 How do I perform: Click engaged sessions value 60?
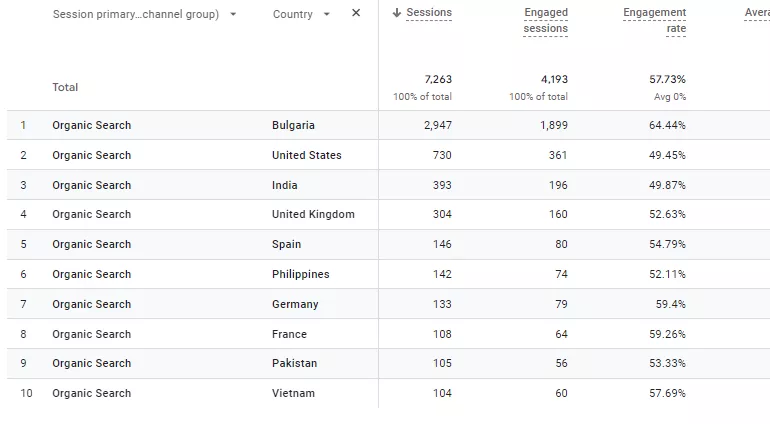coord(561,393)
